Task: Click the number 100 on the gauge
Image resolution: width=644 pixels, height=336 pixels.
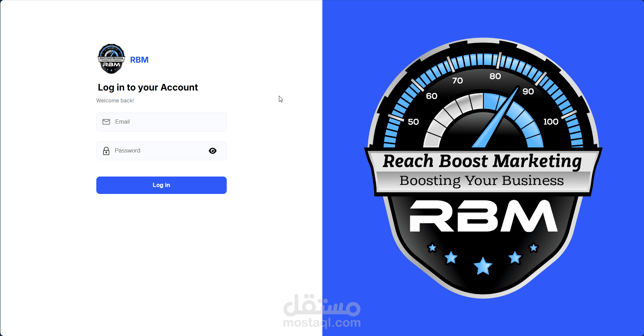Action: (551, 122)
